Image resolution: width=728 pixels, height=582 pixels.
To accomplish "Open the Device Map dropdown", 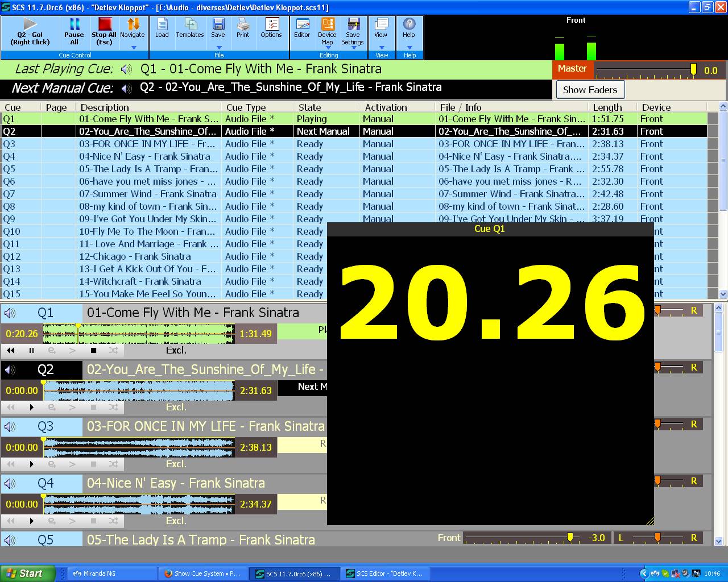I will point(327,48).
